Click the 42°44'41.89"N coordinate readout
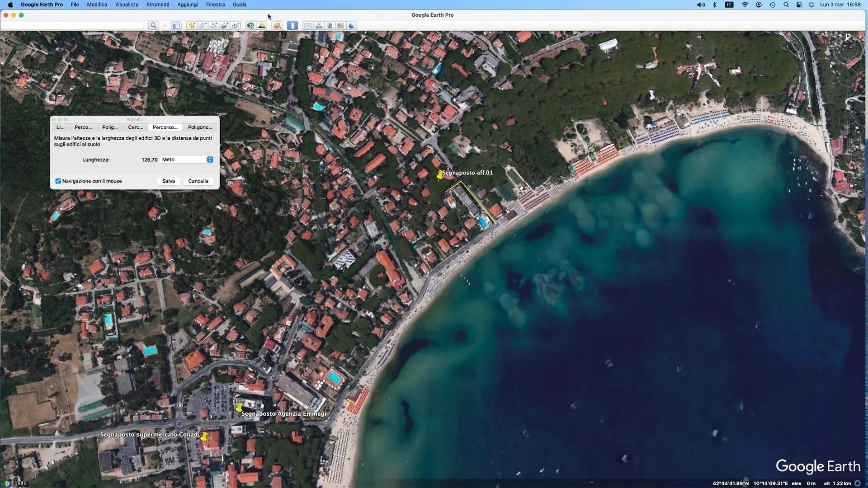 (731, 483)
